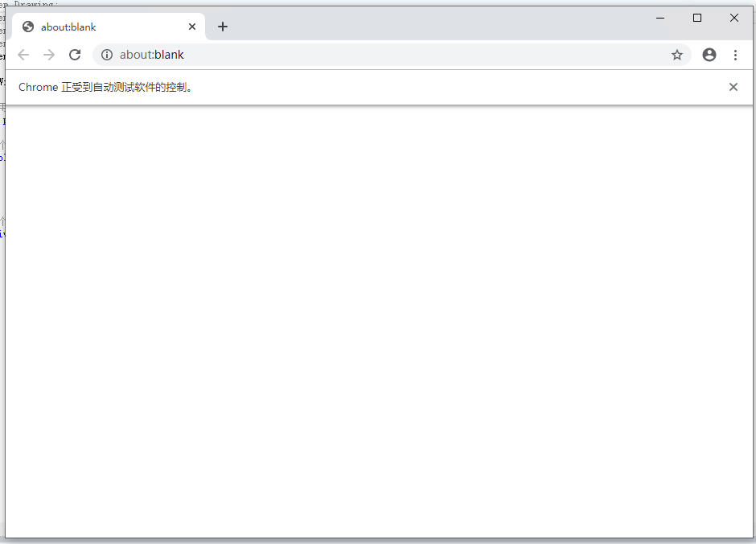Go forward using the forward arrow icon
Viewport: 756px width, 544px height.
pos(49,55)
